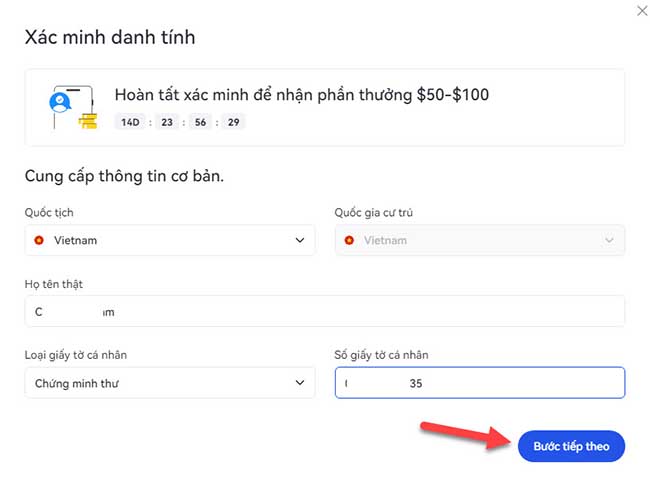Screen dimensions: 650x490
Task: Click the chevron arrow of Loại giấy tờ cá nhân
Action: (x=300, y=383)
